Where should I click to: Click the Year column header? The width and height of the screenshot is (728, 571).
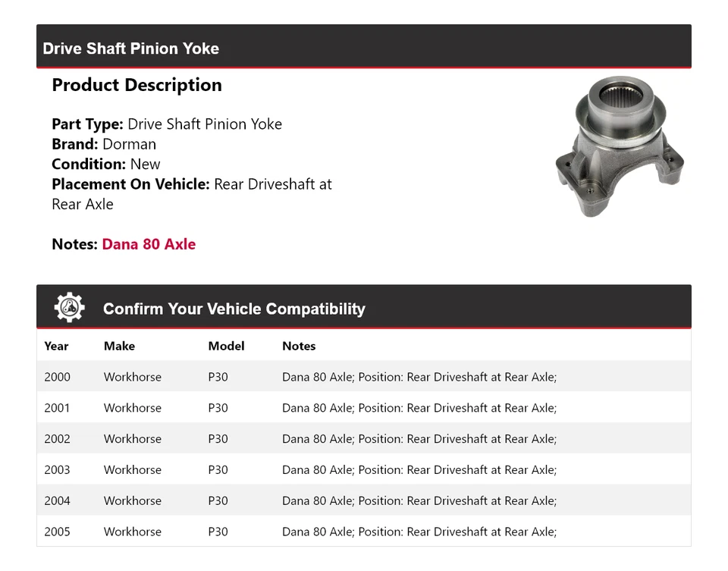tap(56, 346)
